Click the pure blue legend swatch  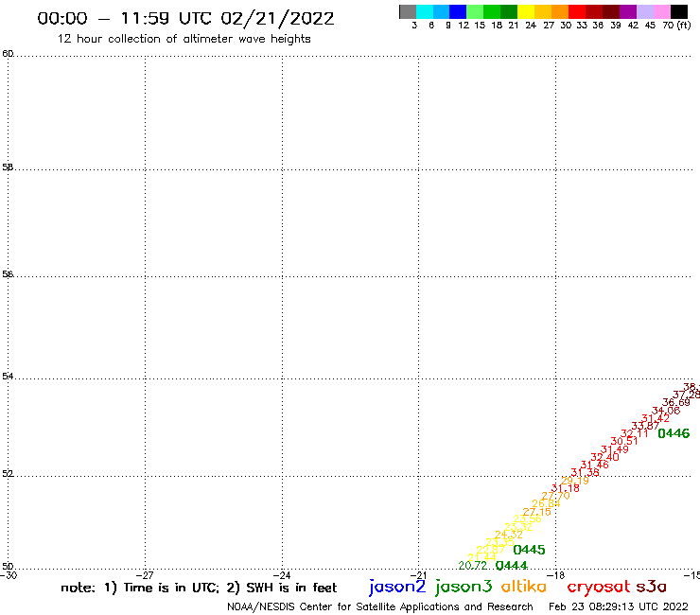458,11
